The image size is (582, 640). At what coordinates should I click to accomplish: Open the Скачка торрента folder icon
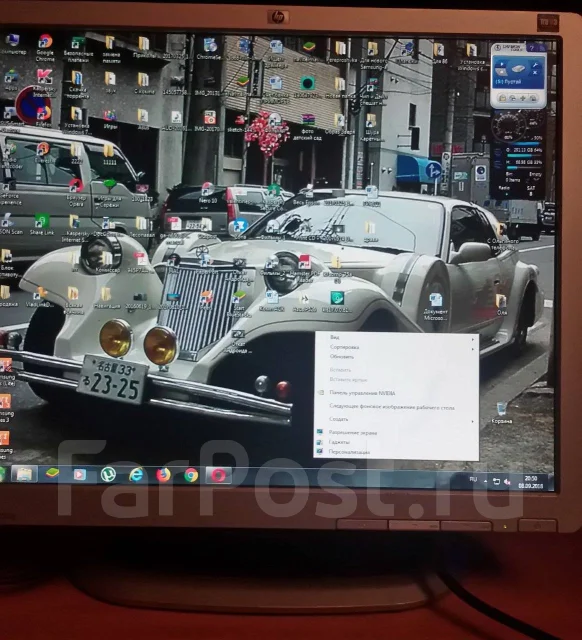click(77, 84)
